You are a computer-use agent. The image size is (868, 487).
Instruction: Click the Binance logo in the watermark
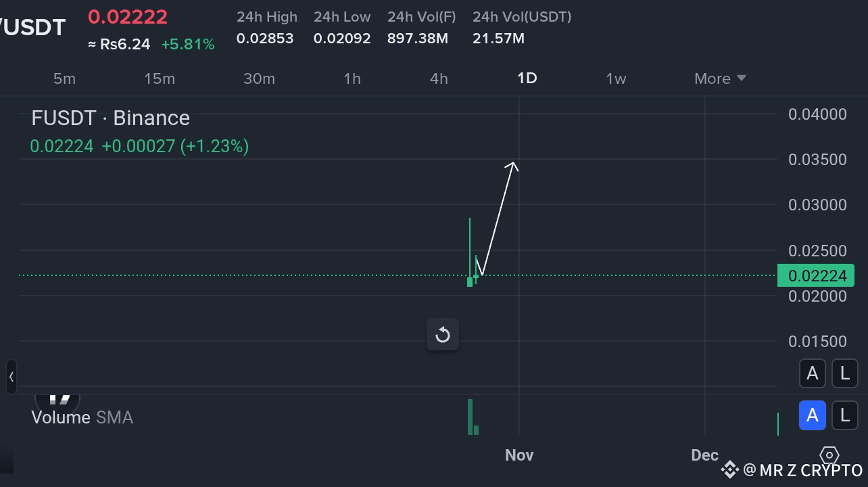pyautogui.click(x=729, y=469)
